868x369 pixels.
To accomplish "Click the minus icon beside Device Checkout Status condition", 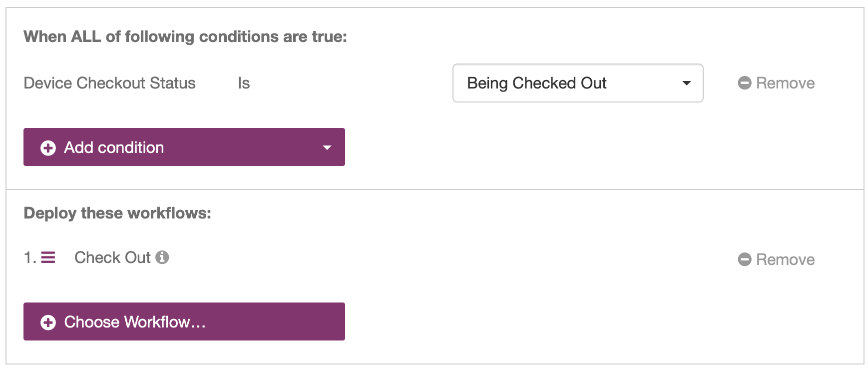I will (744, 83).
